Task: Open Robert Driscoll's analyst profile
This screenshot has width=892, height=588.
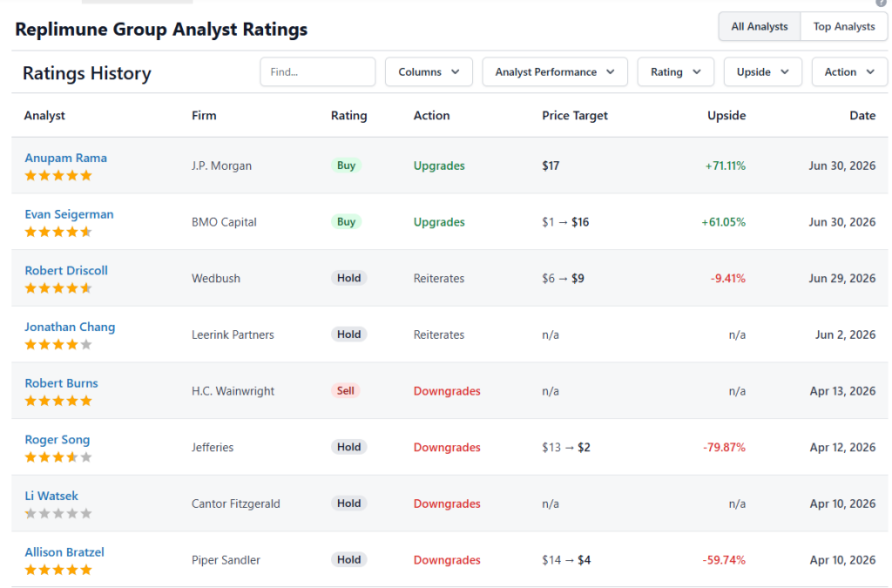Action: (66, 271)
